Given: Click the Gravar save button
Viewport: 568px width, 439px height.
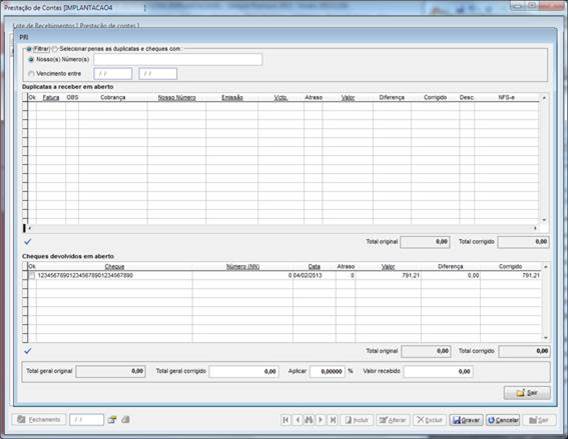Looking at the screenshot, I should [x=466, y=420].
